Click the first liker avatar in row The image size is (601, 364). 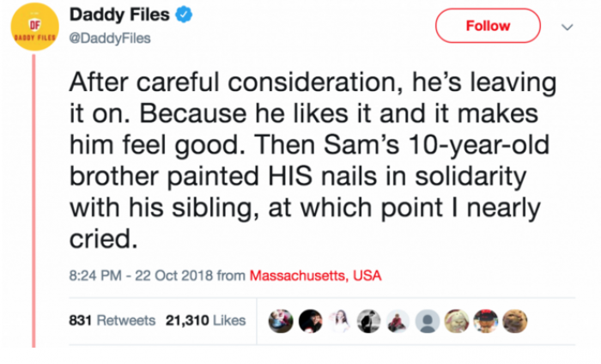(280, 321)
